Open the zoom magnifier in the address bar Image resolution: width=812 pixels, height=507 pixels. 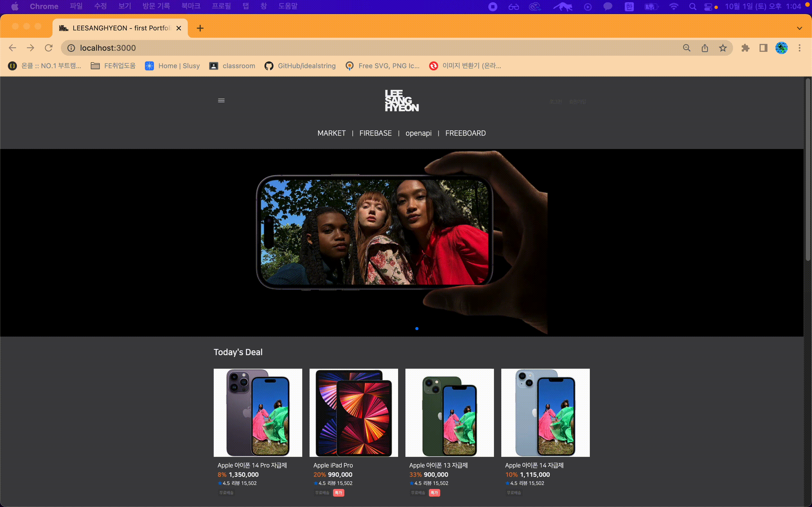(687, 48)
